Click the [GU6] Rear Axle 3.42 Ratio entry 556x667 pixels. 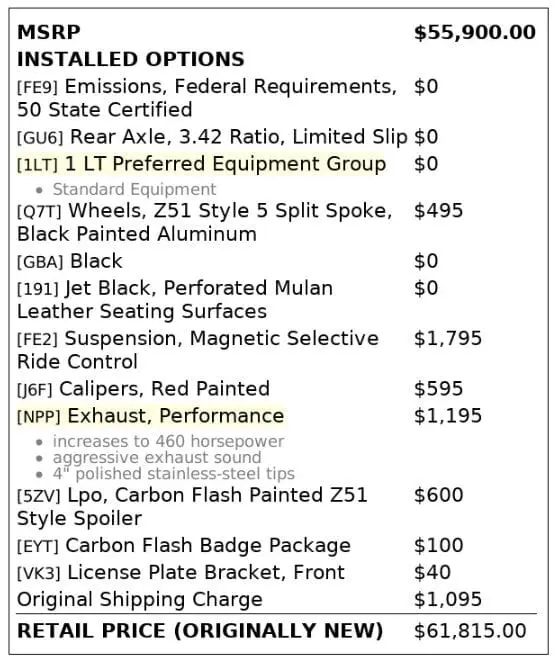(212, 137)
